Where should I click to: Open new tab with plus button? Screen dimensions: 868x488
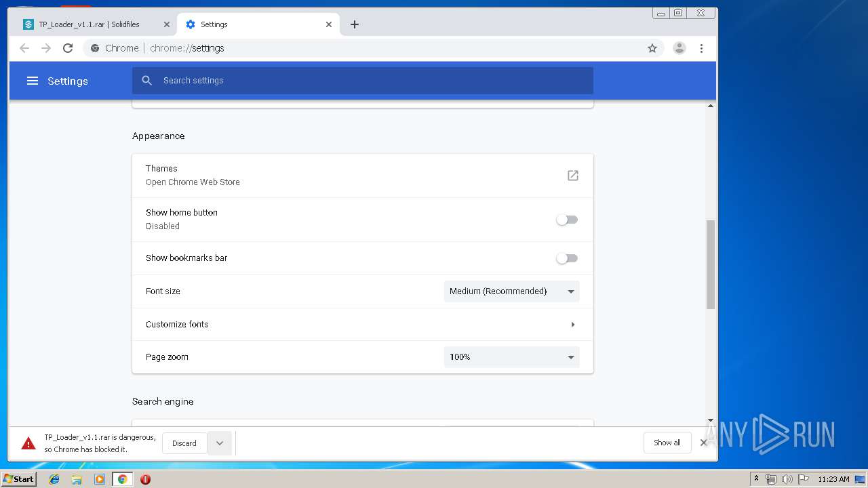tap(355, 24)
